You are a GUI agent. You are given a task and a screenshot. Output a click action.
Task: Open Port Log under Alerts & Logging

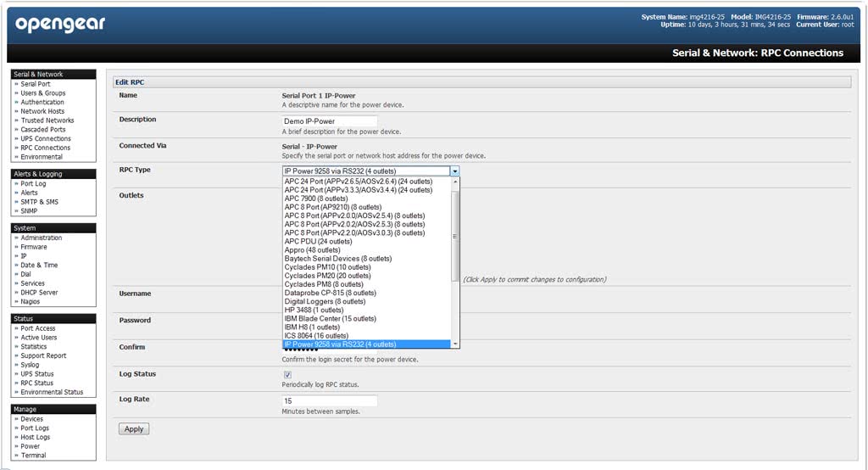[33, 184]
